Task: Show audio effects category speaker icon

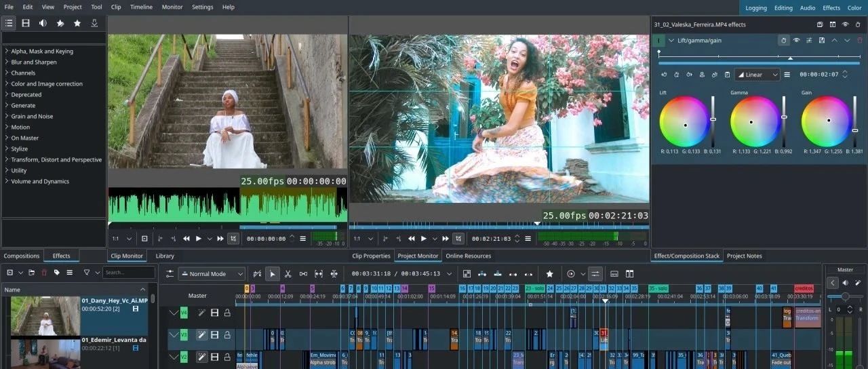Action: [43, 23]
